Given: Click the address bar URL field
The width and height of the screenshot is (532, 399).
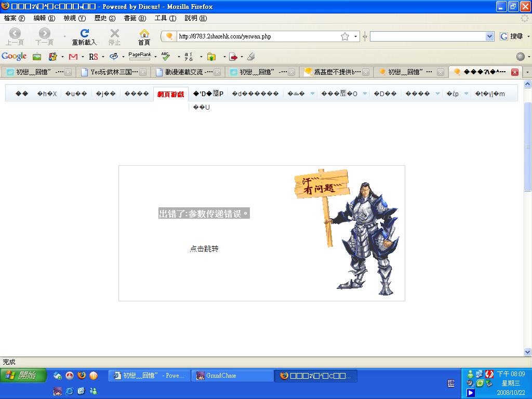Looking at the screenshot, I should 259,36.
